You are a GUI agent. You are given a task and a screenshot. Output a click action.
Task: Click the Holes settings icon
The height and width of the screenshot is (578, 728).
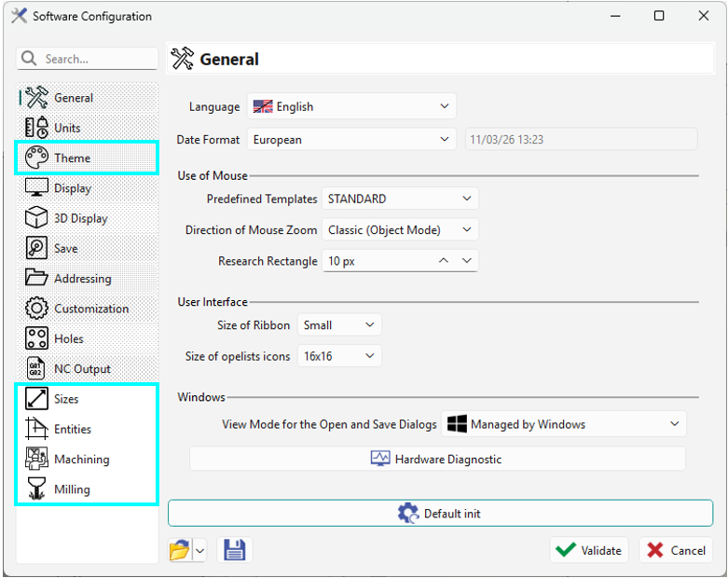[x=36, y=338]
